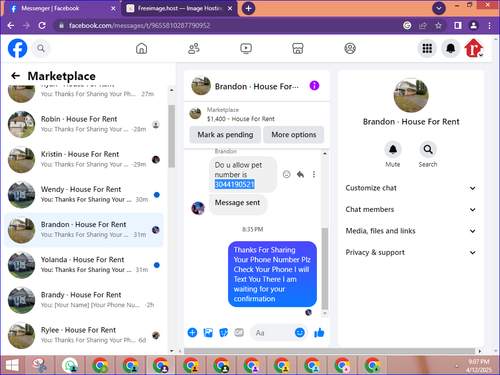Open more actions plus icon in composer

[x=192, y=332]
